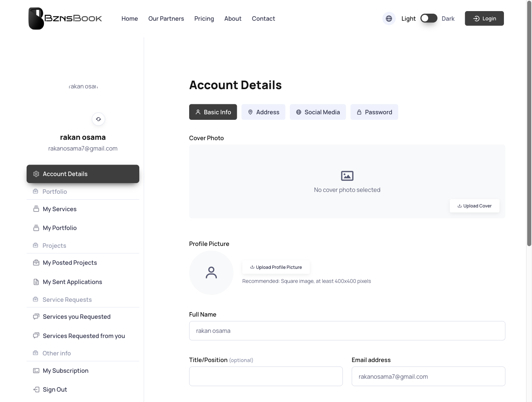Click gear icon in Account Details
532x402 pixels.
(36, 174)
